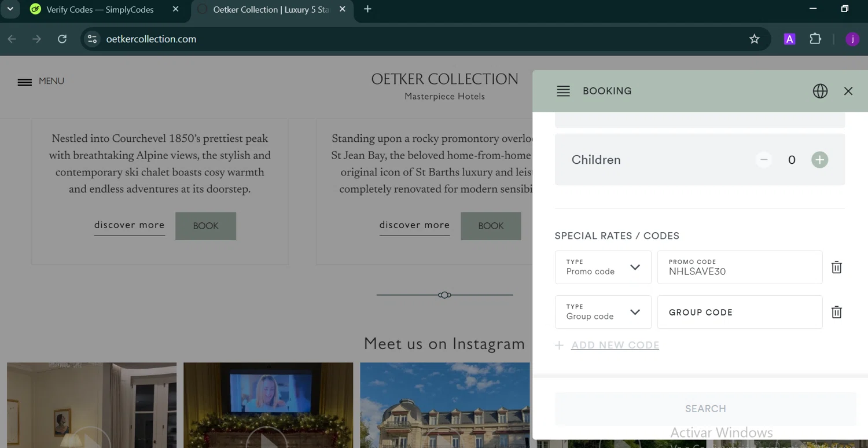Open the Instagram video with fireplace TV
The height and width of the screenshot is (448, 868).
(x=268, y=405)
